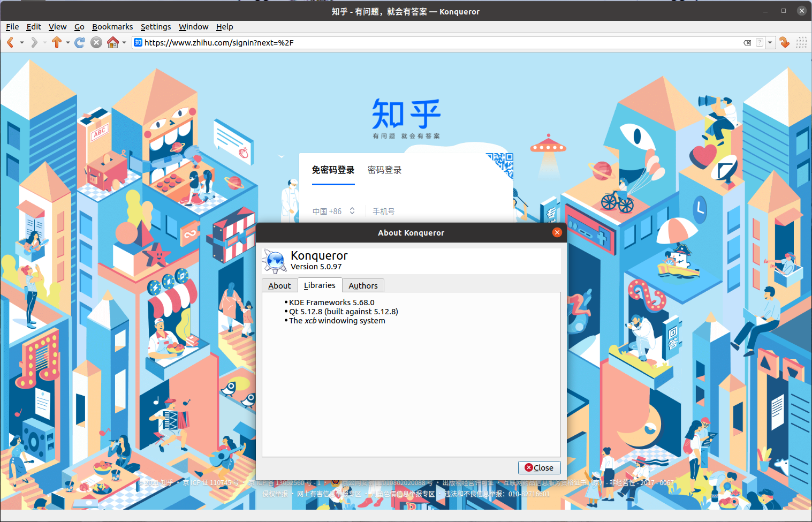The image size is (812, 522).
Task: Close About Konqueror via titlebar X
Action: click(557, 232)
